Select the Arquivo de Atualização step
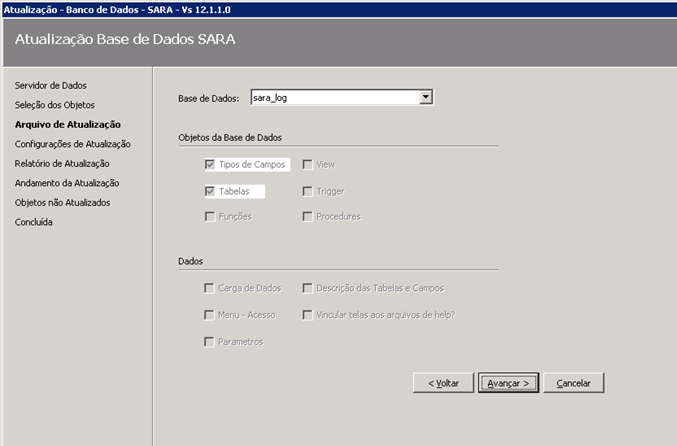Viewport: 677px width, 446px height. [68, 124]
